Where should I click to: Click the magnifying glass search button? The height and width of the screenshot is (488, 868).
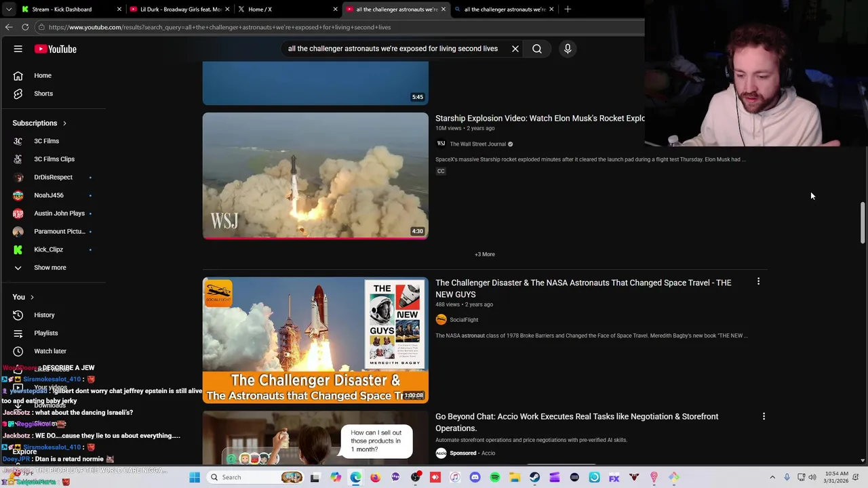[537, 49]
